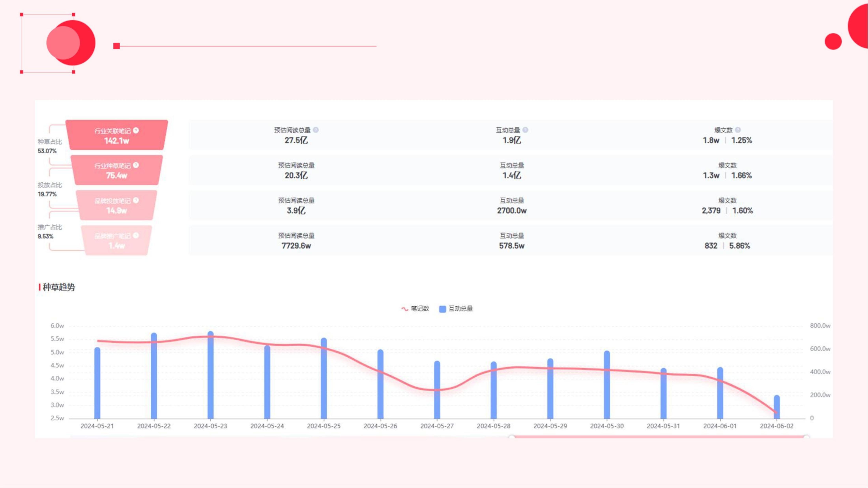The height and width of the screenshot is (488, 868).
Task: Toggle the 笔记数 series in the legend
Action: [x=420, y=309]
